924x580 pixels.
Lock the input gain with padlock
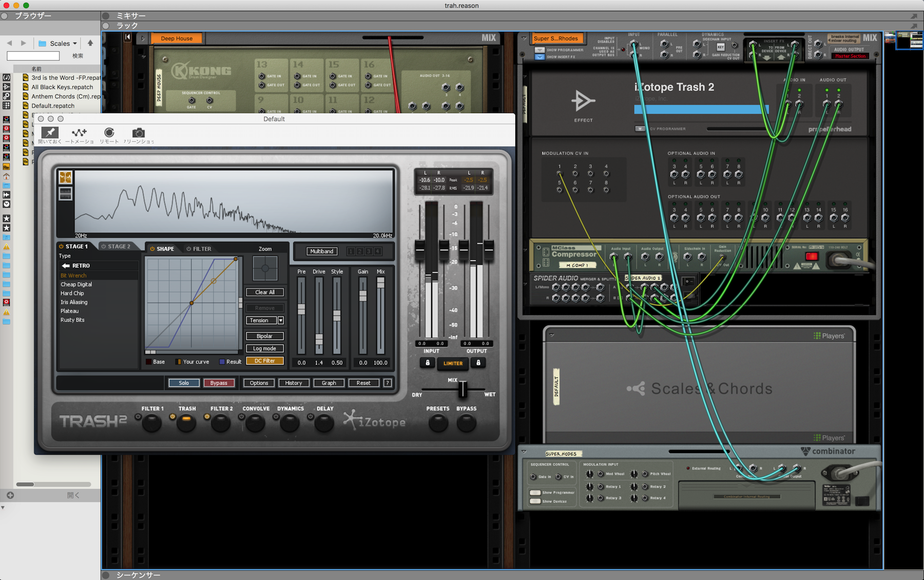click(x=428, y=363)
